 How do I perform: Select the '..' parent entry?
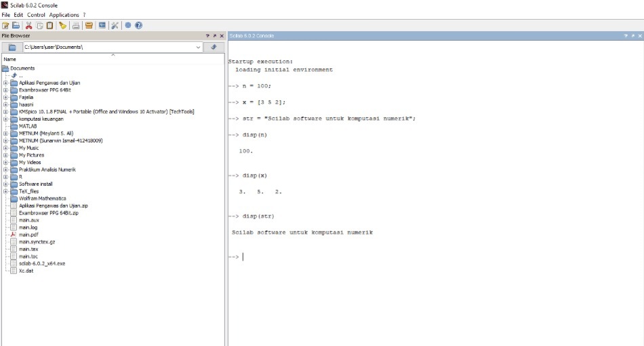[x=20, y=75]
